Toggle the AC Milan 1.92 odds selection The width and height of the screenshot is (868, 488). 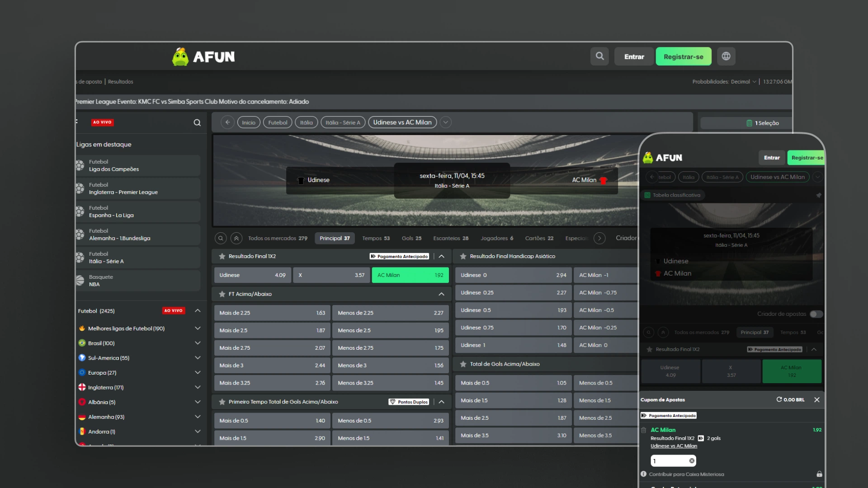pos(410,275)
